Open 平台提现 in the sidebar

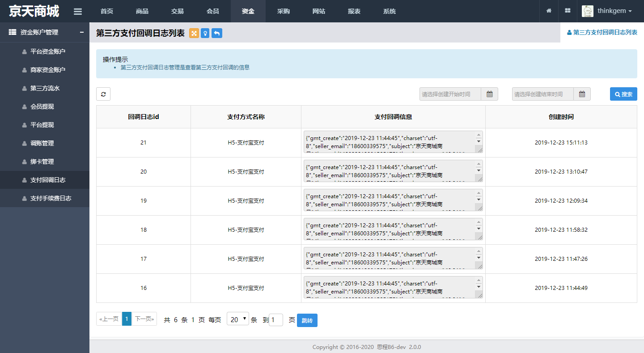click(x=45, y=125)
